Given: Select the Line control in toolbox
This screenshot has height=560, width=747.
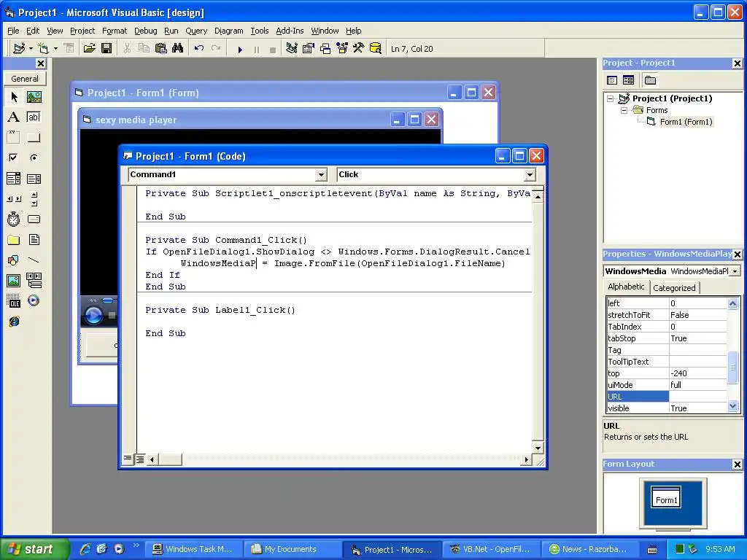Looking at the screenshot, I should (x=34, y=260).
